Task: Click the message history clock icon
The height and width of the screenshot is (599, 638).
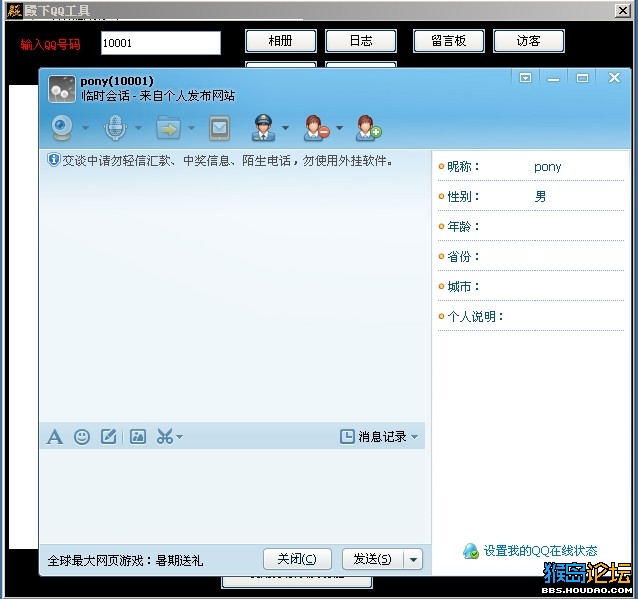Action: 347,437
